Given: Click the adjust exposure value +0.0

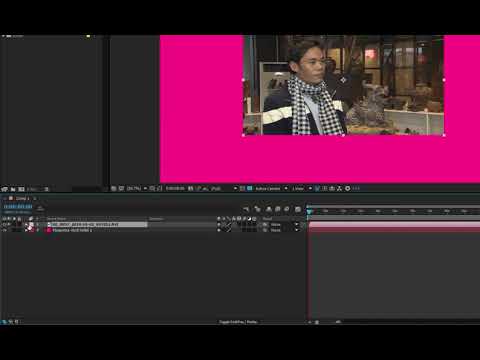Looking at the screenshot, I should 356,189.
